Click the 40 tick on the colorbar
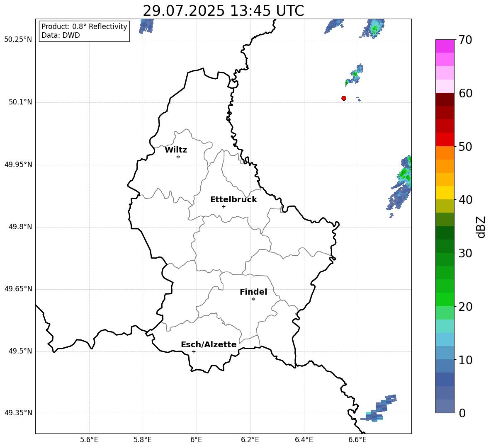Viewport: 491px width, 448px height. 465,200
